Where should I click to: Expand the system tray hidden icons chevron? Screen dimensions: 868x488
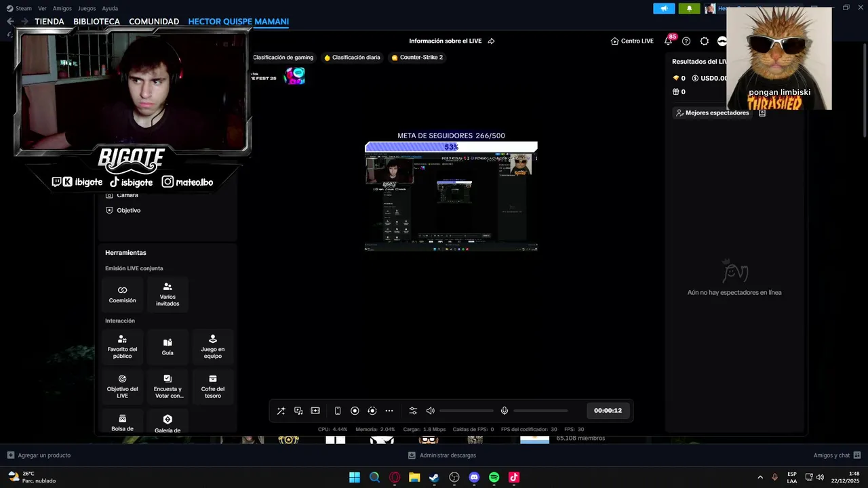pos(759,477)
